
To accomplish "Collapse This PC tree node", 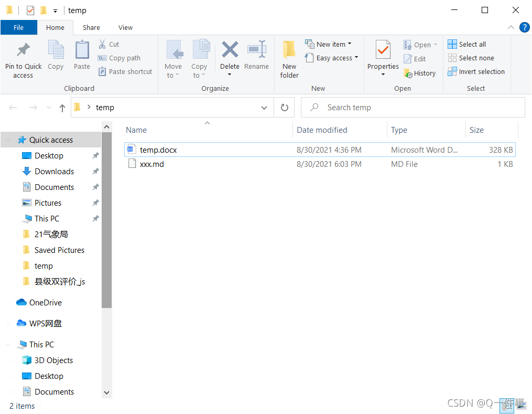I will tap(8, 345).
